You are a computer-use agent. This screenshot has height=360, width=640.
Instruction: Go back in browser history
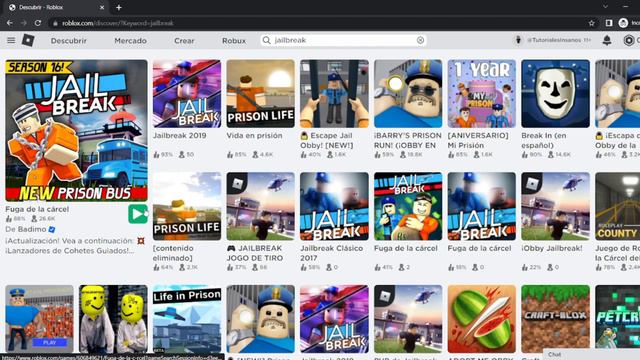(x=10, y=23)
